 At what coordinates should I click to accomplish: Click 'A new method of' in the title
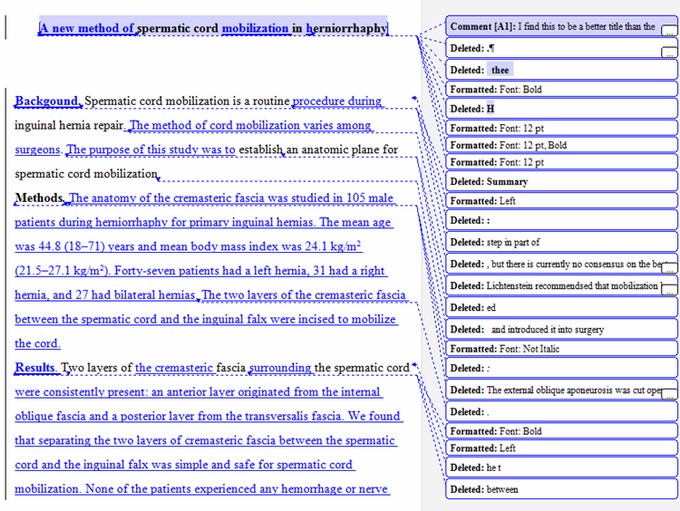point(87,28)
